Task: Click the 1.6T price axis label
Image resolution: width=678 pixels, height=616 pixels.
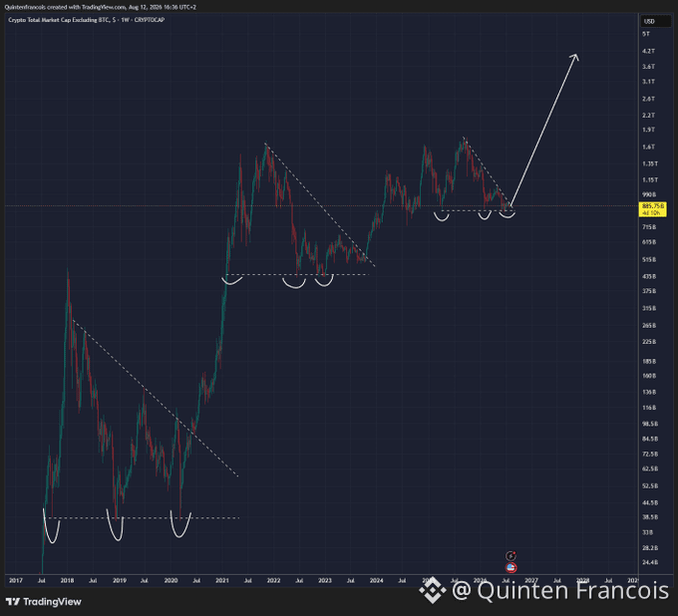Action: pyautogui.click(x=648, y=147)
